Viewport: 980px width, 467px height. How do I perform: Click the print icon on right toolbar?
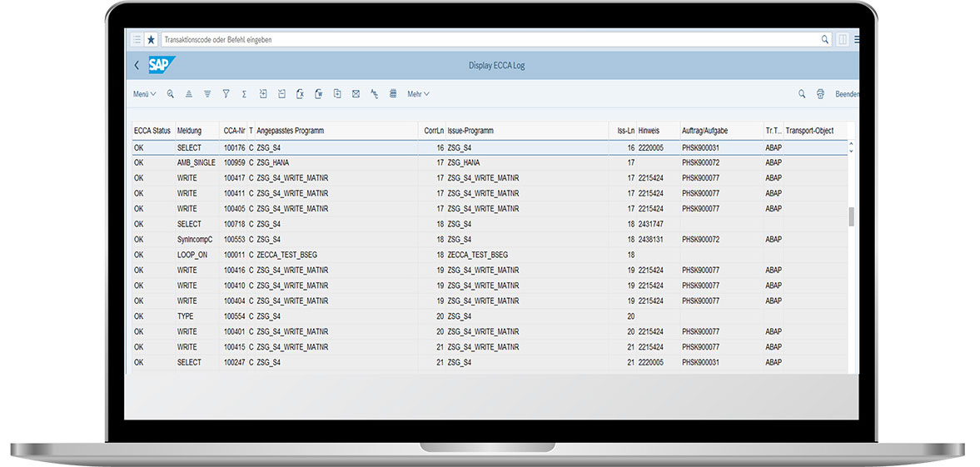point(820,94)
